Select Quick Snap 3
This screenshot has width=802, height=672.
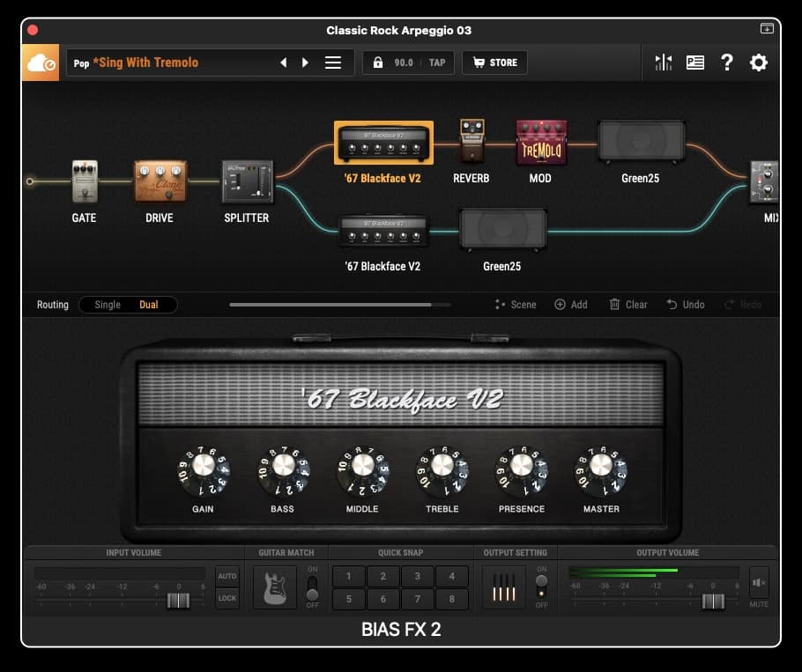pos(418,576)
